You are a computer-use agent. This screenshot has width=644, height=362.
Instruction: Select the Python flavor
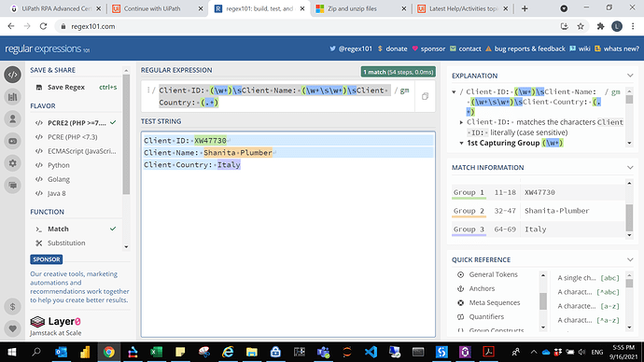58,165
